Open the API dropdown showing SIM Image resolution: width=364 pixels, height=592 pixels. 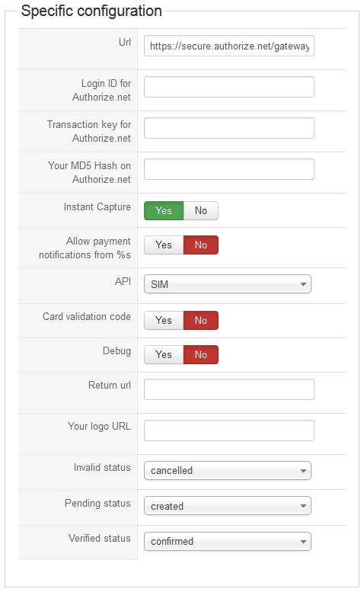tap(228, 284)
